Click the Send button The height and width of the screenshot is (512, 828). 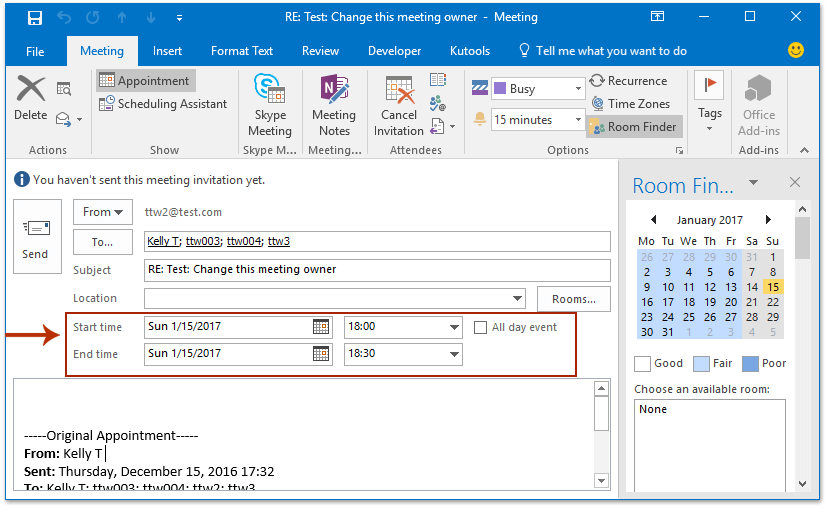point(35,238)
